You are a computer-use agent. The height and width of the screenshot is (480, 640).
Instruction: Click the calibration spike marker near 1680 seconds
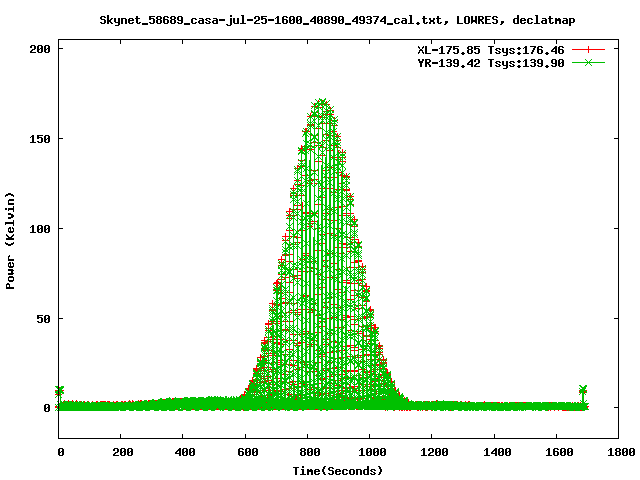pos(583,390)
